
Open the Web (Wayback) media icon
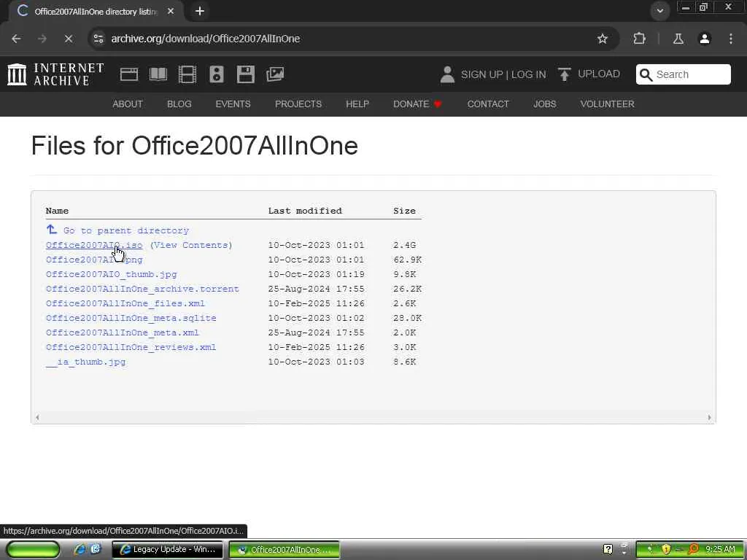(x=129, y=74)
